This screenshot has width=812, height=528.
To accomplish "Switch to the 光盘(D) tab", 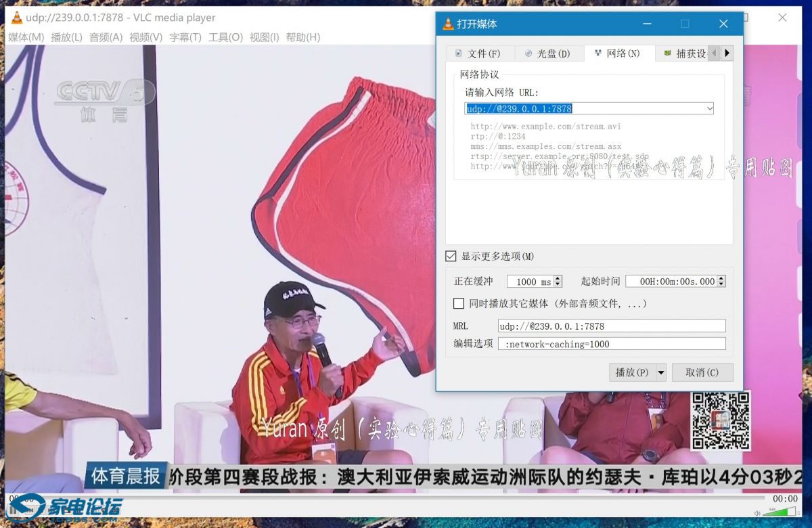I will tap(549, 53).
